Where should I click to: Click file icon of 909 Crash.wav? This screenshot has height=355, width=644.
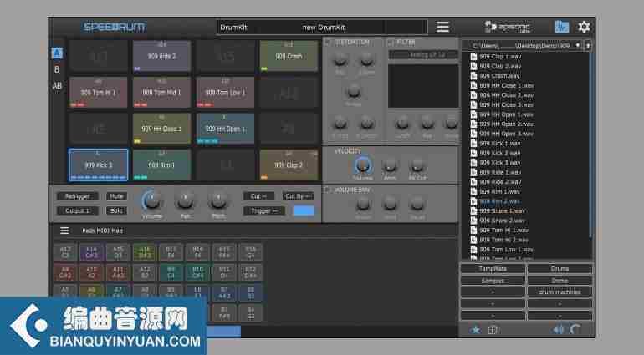(473, 75)
